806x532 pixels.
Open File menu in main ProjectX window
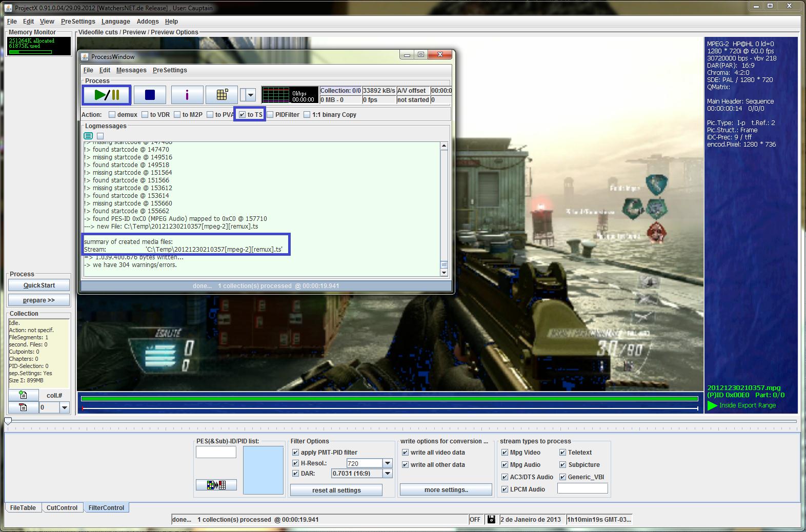pyautogui.click(x=12, y=22)
